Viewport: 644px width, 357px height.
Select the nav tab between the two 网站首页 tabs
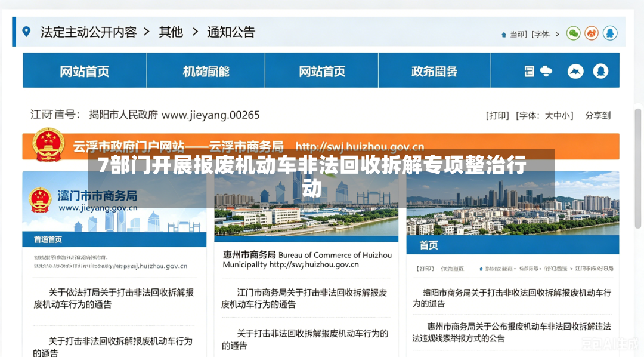(206, 70)
